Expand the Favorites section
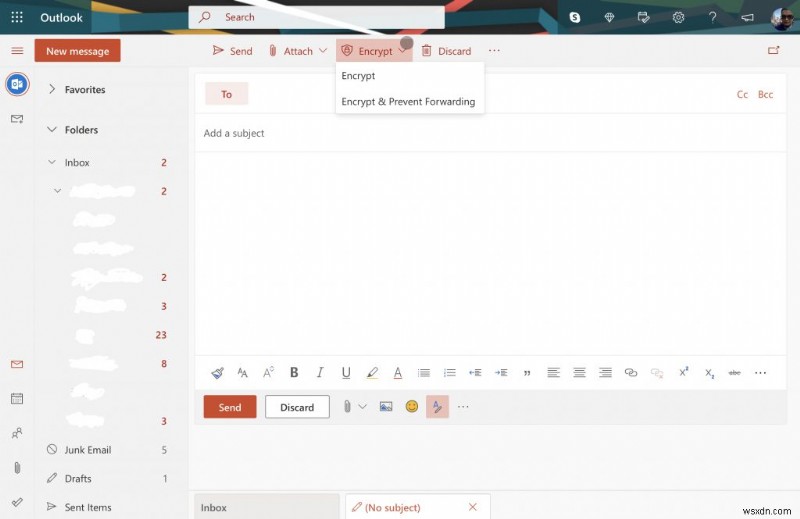The width and height of the screenshot is (800, 519). click(x=52, y=89)
